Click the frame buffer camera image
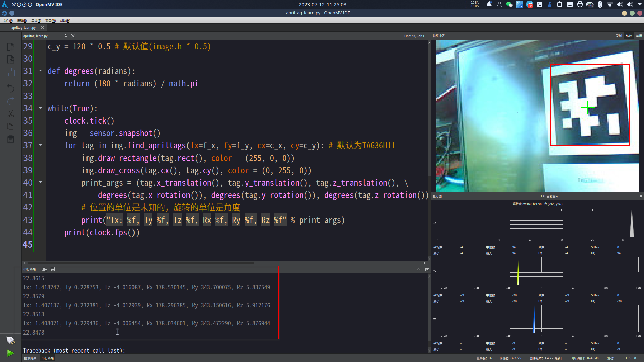 pyautogui.click(x=537, y=116)
